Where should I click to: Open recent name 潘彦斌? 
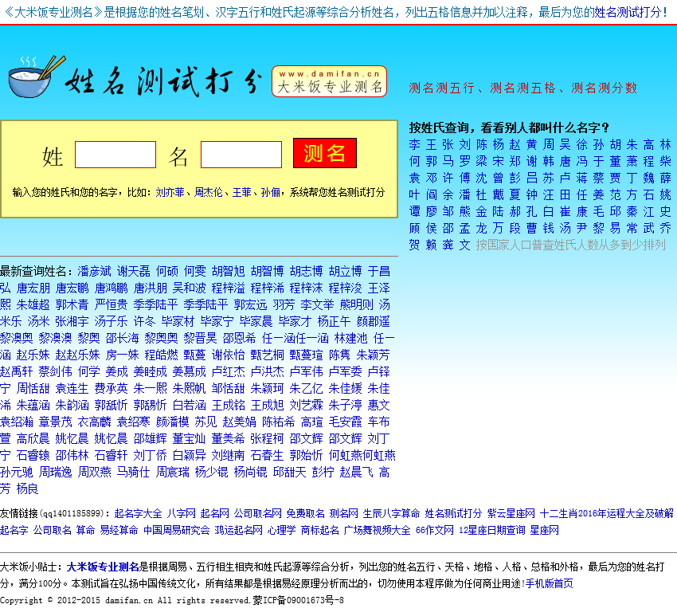(95, 271)
